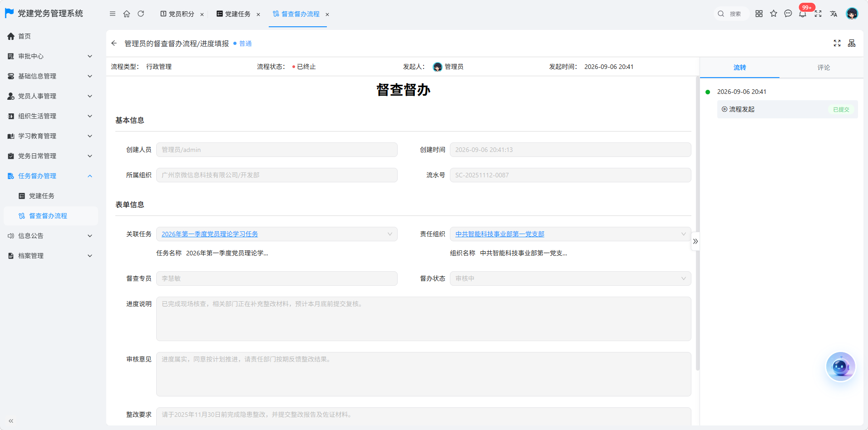
Task: Expand the 审批中心 menu
Action: (50, 56)
